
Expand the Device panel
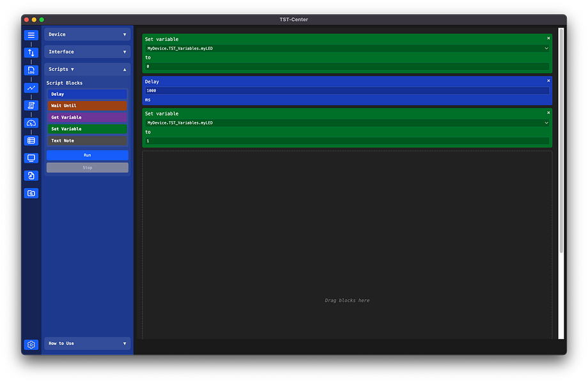click(x=88, y=34)
